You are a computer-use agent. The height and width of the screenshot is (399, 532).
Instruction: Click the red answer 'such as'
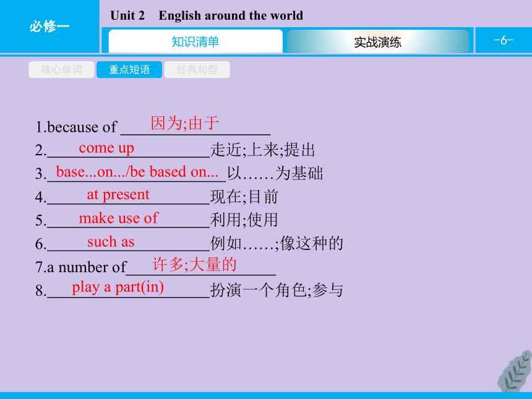click(111, 242)
